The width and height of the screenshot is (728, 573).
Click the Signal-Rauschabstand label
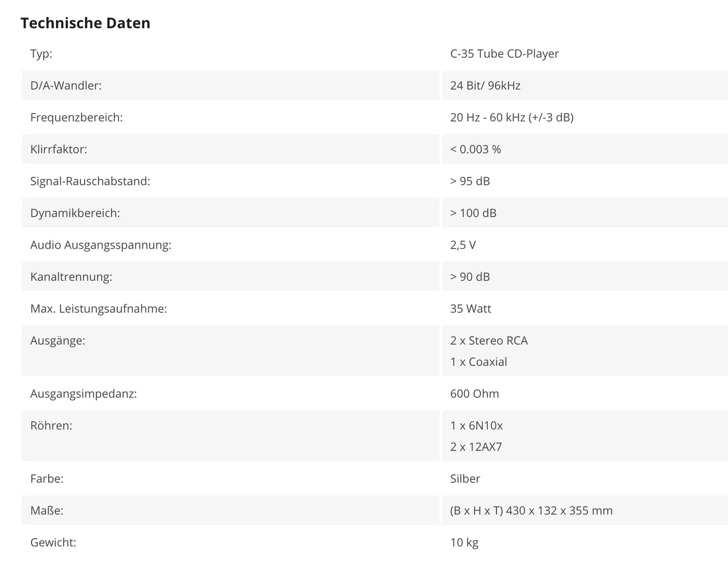[90, 181]
